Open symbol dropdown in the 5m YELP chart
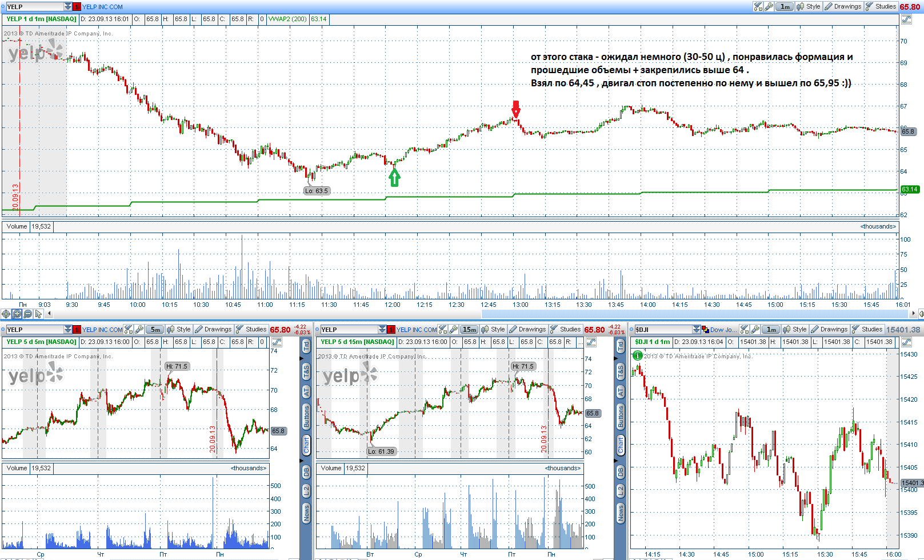Image resolution: width=924 pixels, height=560 pixels. [68, 330]
